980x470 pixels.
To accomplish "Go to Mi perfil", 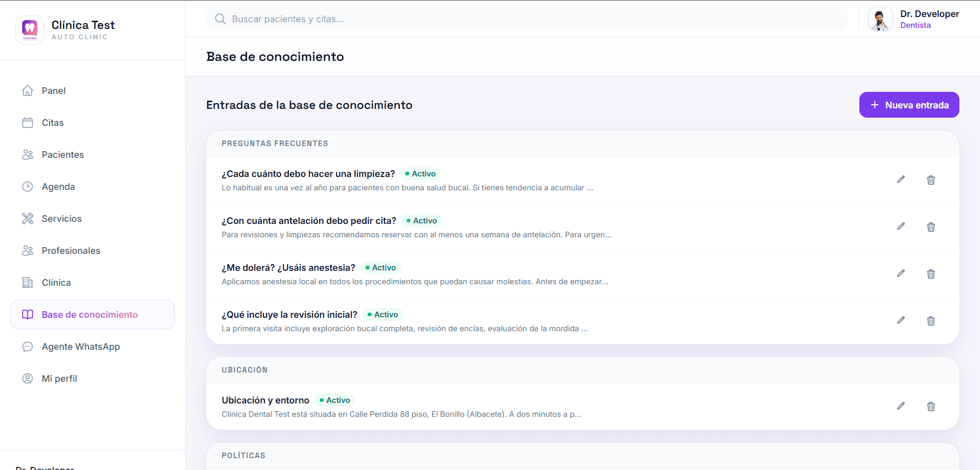I will pyautogui.click(x=93, y=379).
